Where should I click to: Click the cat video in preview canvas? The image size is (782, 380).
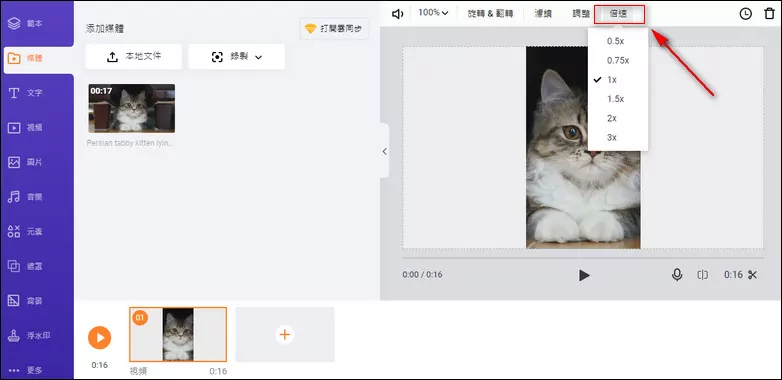[583, 148]
